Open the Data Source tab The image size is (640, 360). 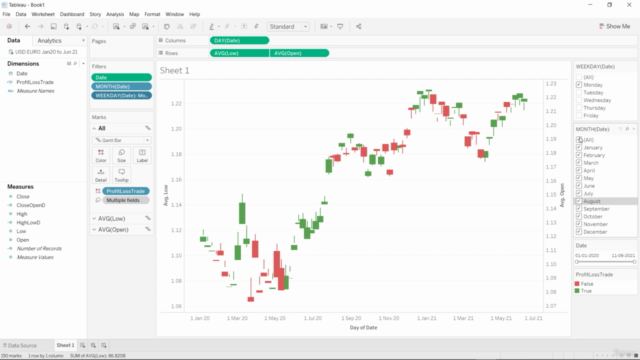click(20, 345)
